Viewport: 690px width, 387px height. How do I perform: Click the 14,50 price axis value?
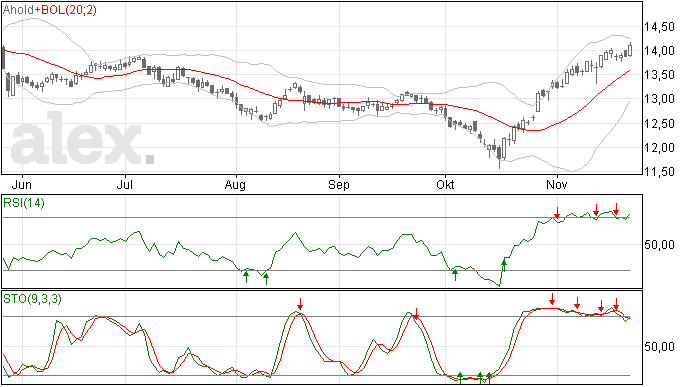(x=659, y=27)
